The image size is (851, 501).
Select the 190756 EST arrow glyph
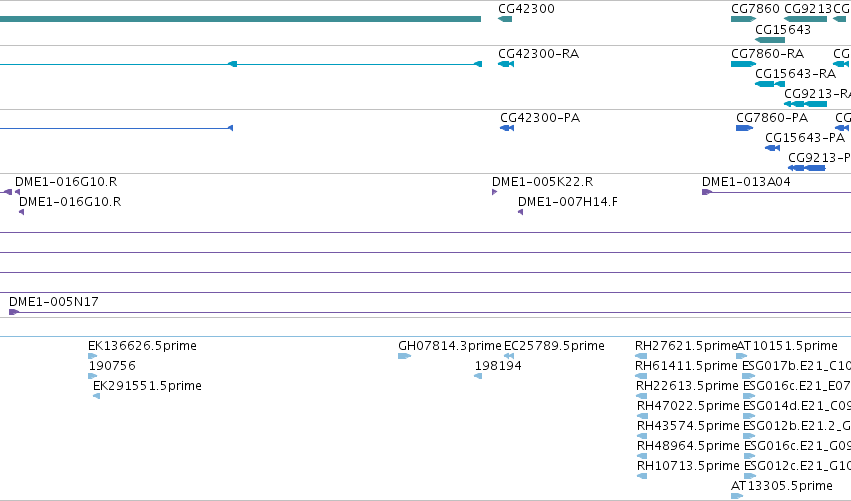[92, 376]
